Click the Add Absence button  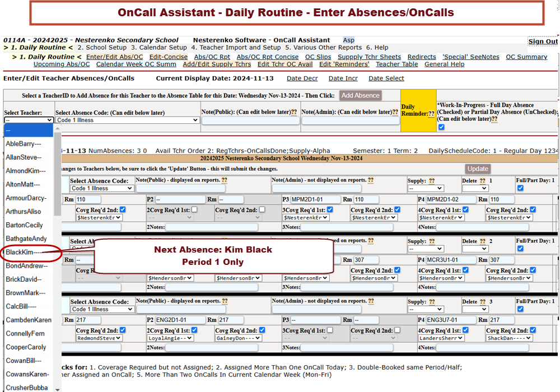(361, 95)
